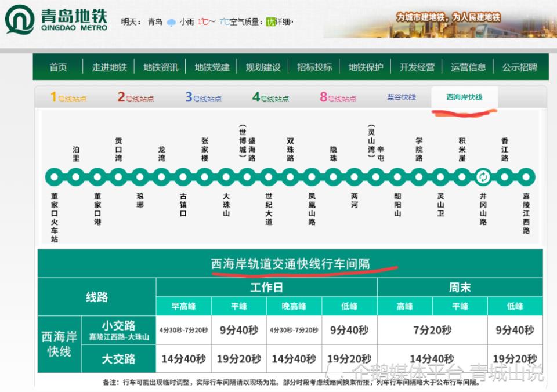Click the 详细» weather details link

284,22
